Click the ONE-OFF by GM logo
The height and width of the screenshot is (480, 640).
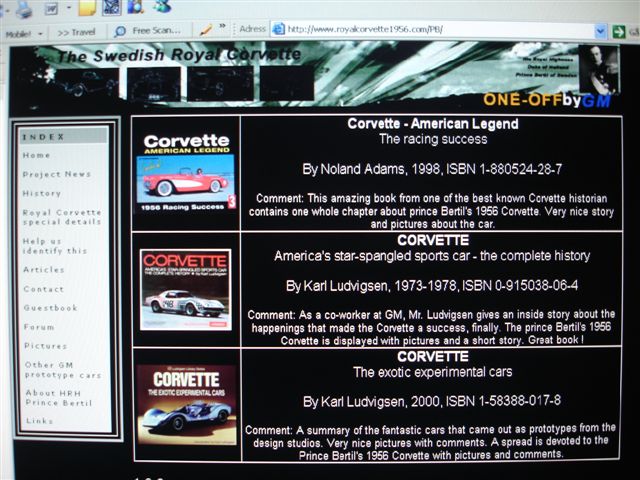(547, 100)
